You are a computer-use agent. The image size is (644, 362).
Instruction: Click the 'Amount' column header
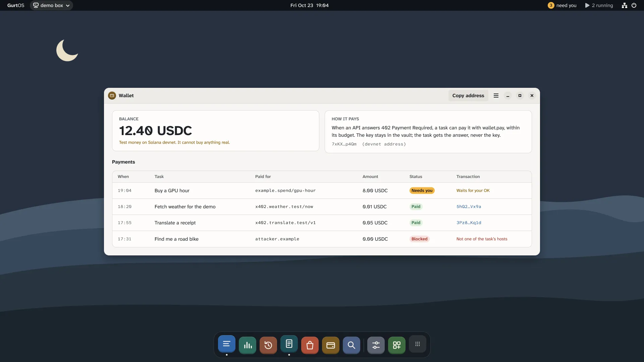click(370, 177)
